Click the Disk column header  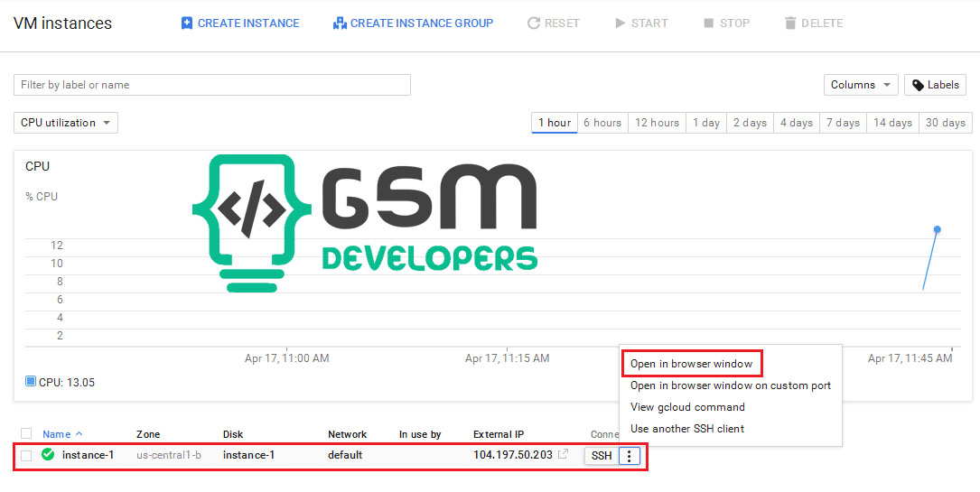pyautogui.click(x=232, y=434)
